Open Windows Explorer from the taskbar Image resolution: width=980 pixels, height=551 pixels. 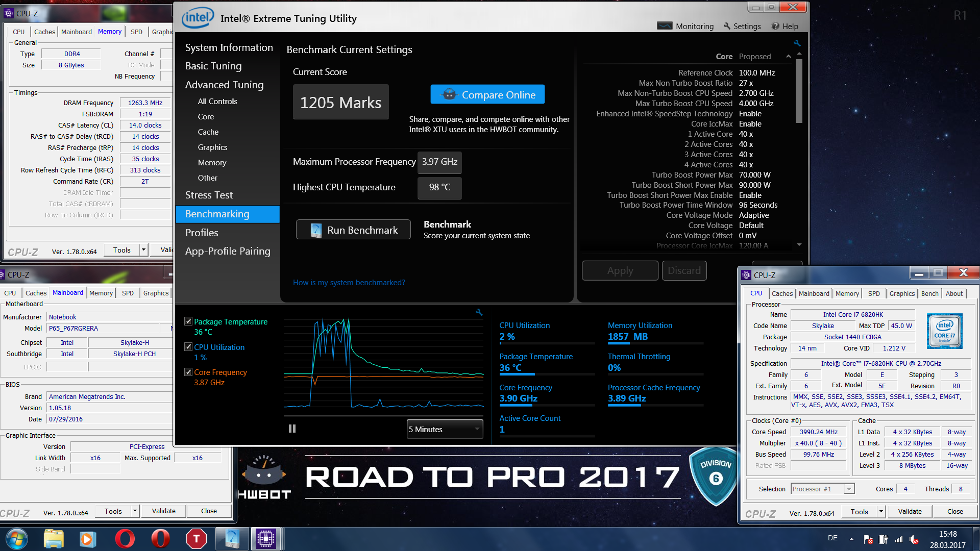[54, 539]
